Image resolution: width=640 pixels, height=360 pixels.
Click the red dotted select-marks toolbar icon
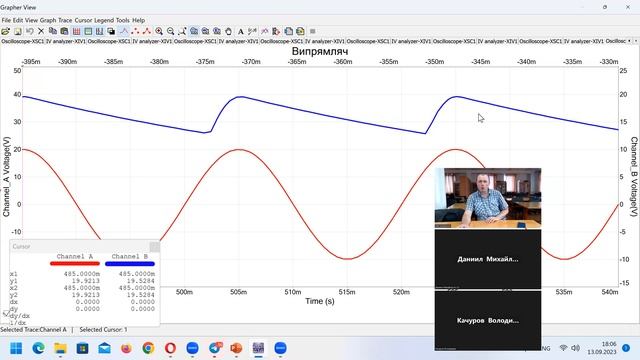point(135,31)
